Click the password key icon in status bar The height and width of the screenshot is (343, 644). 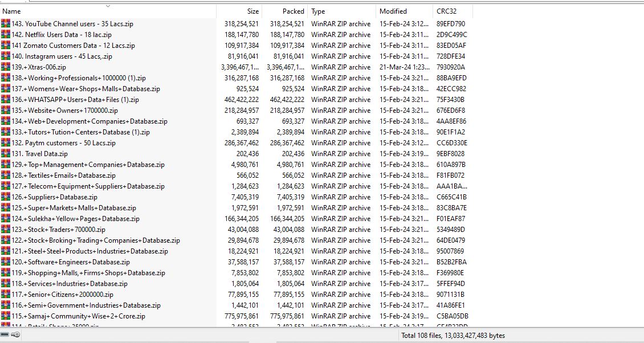point(15,335)
